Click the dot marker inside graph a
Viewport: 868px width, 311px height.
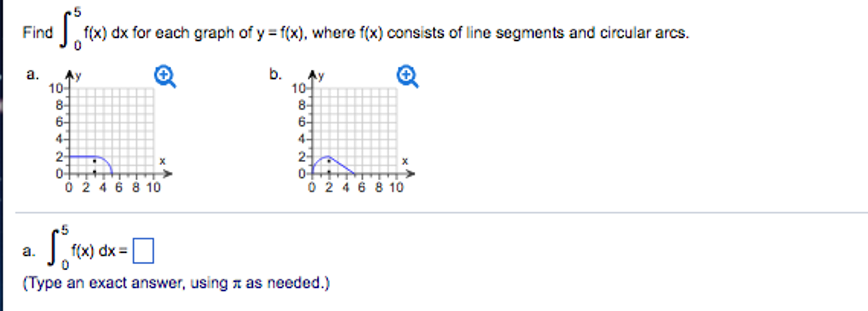(x=94, y=162)
